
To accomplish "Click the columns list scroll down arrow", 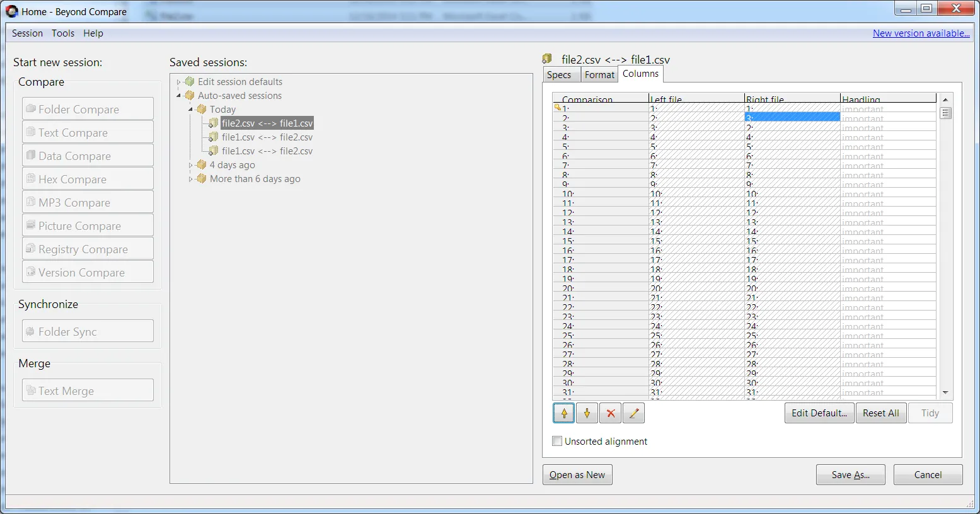I will [945, 392].
